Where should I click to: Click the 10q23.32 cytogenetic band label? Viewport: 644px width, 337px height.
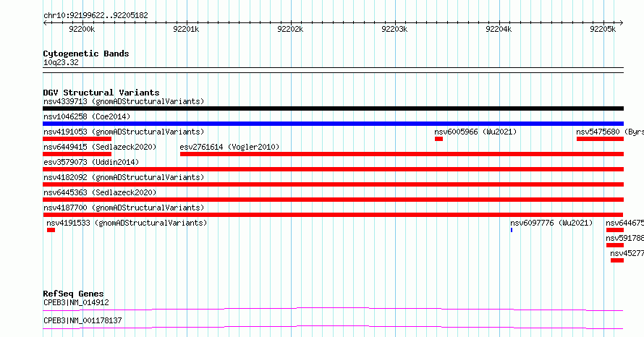tap(61, 62)
